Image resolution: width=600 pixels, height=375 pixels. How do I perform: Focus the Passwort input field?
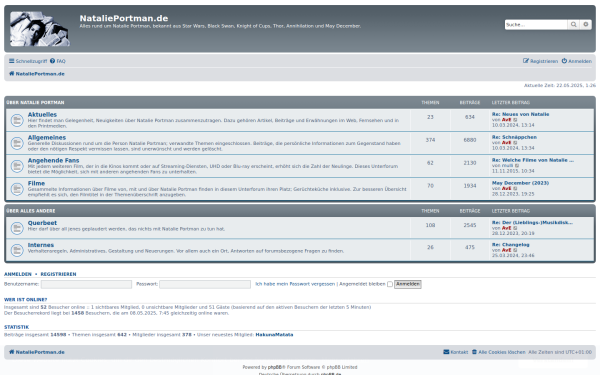click(205, 284)
